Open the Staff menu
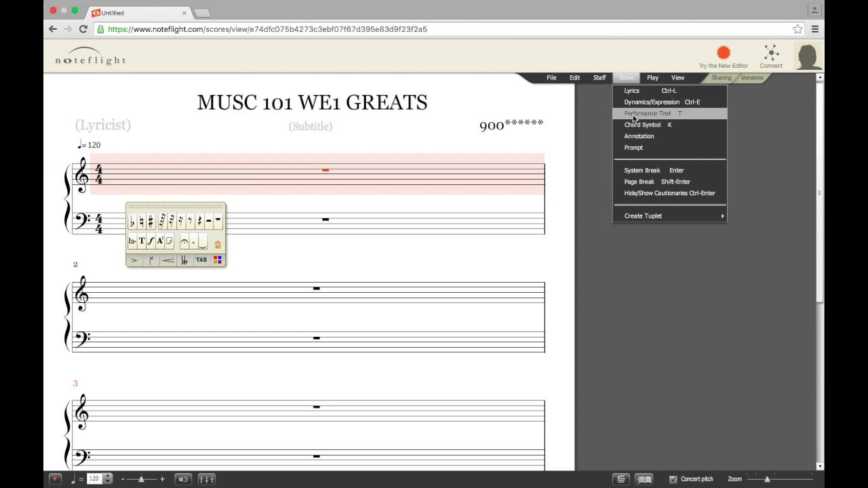The image size is (868, 488). point(599,78)
